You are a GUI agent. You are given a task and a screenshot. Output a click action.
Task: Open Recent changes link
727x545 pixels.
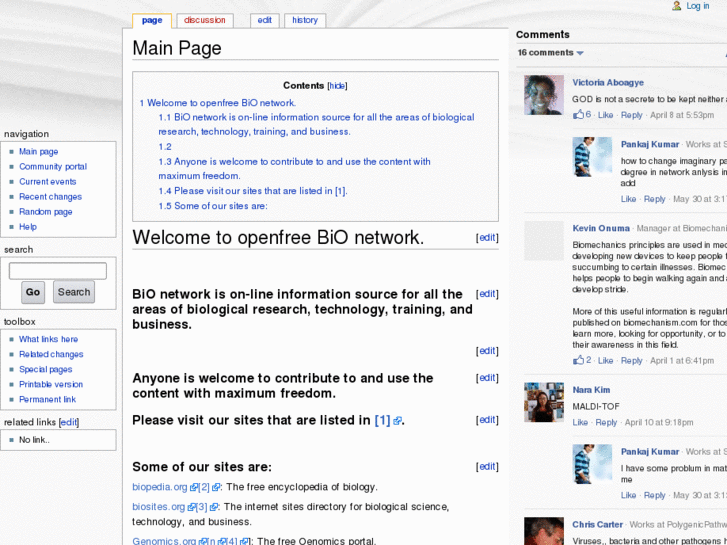(50, 197)
